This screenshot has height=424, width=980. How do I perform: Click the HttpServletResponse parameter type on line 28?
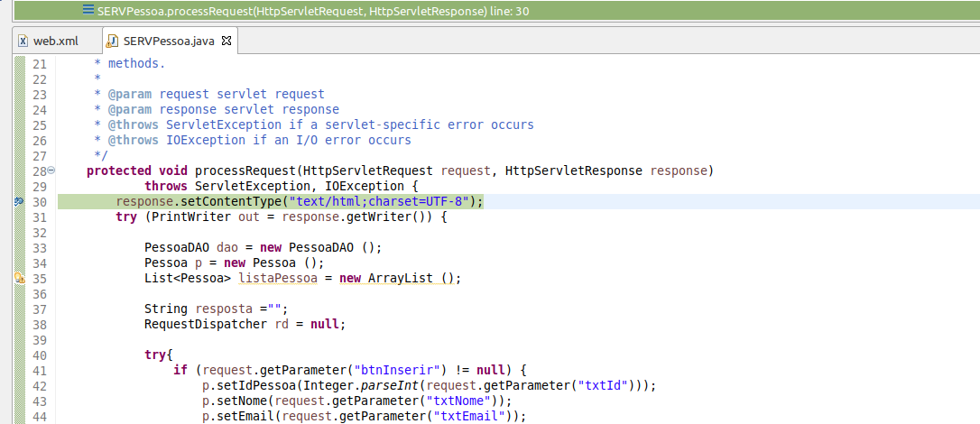(x=574, y=171)
